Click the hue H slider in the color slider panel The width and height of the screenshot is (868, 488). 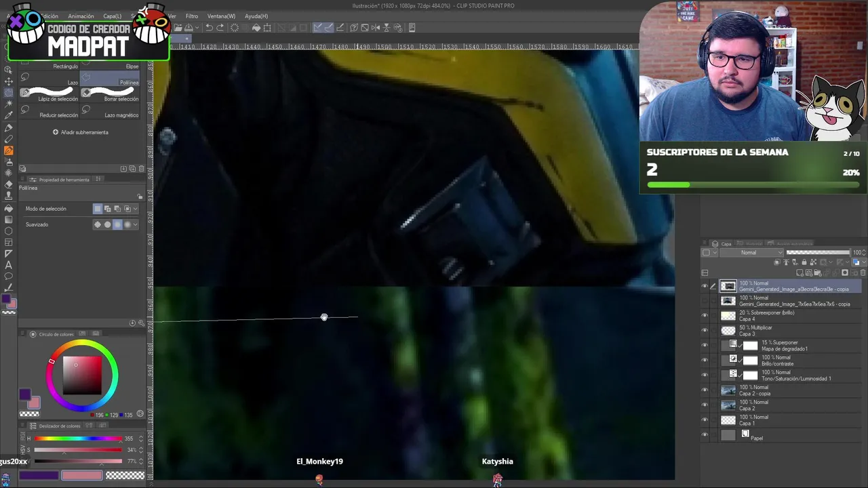pyautogui.click(x=78, y=439)
